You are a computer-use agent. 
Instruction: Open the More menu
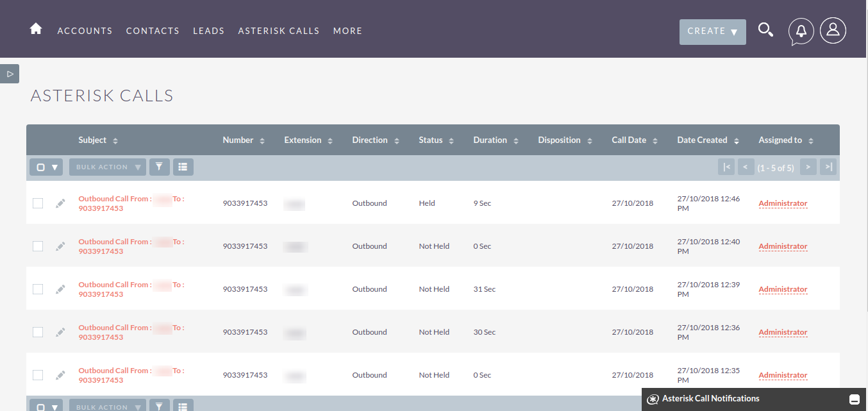coord(347,31)
